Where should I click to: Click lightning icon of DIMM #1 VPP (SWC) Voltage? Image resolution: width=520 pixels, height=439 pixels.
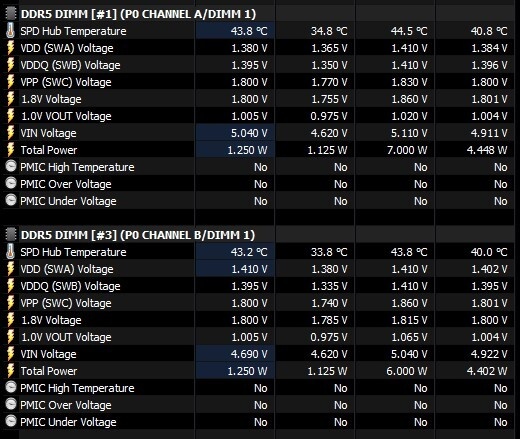(11, 82)
